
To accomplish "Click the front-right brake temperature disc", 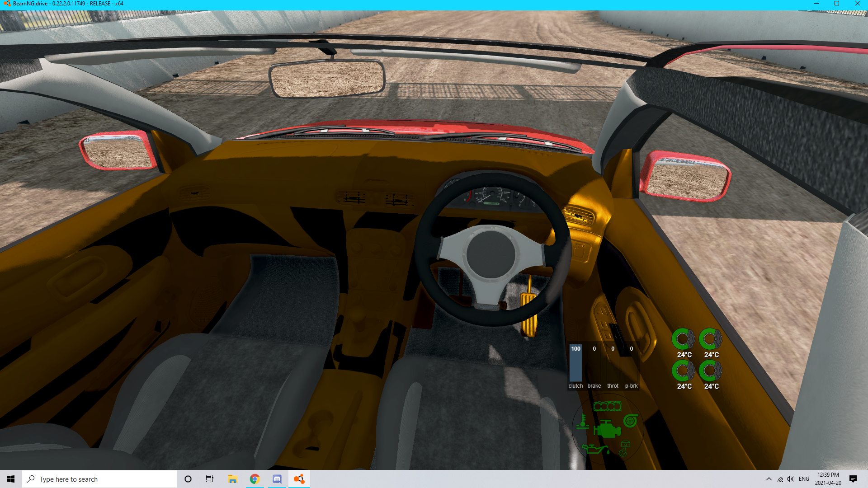I will pos(710,338).
